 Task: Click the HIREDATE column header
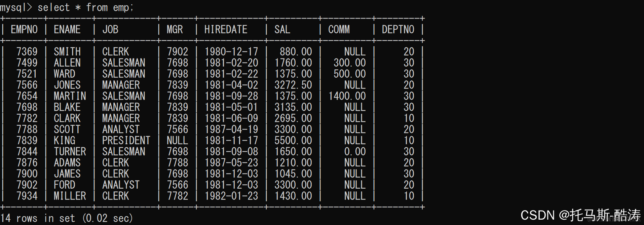tap(226, 30)
